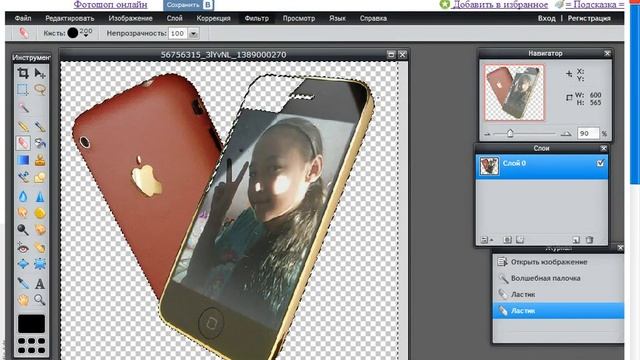Select the Blur droplet tool
This screenshot has height=360, width=640.
[x=23, y=196]
